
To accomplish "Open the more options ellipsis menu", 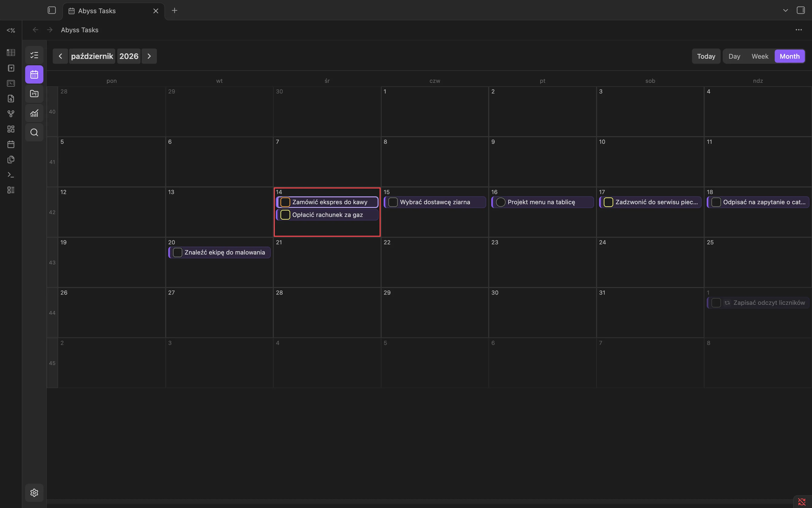I will click(799, 30).
